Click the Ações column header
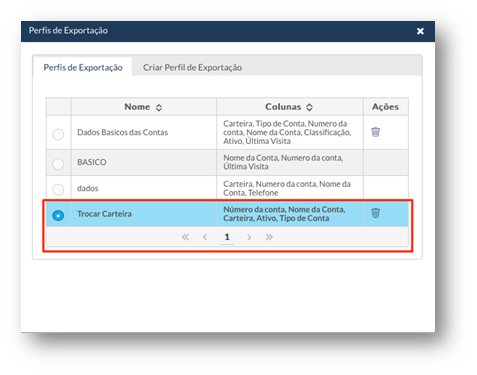Viewport: 477px width, 375px height. [x=386, y=107]
